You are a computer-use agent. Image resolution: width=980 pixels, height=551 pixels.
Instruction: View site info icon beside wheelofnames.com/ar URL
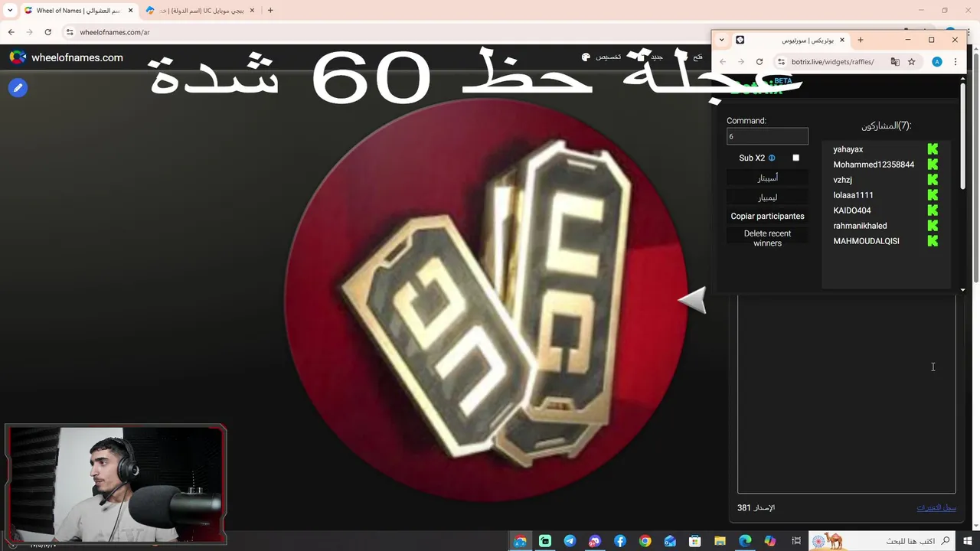70,32
